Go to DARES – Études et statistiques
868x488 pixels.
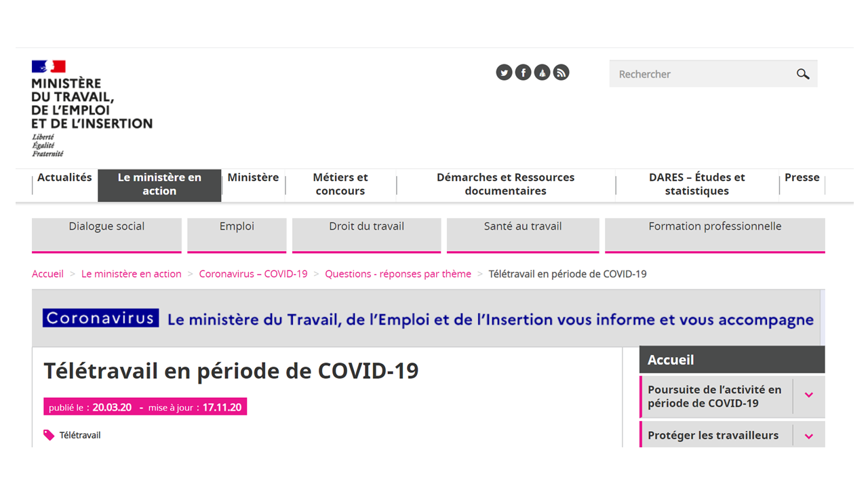point(696,184)
